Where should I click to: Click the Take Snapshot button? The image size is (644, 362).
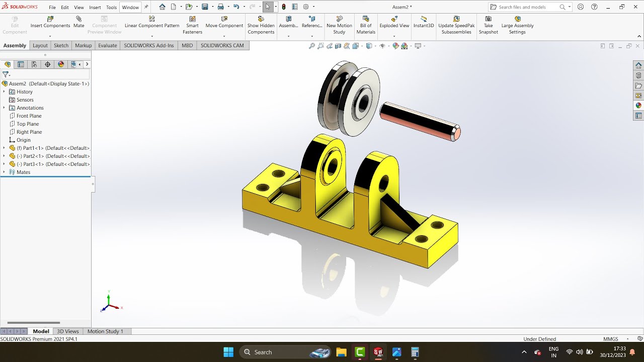pos(488,25)
